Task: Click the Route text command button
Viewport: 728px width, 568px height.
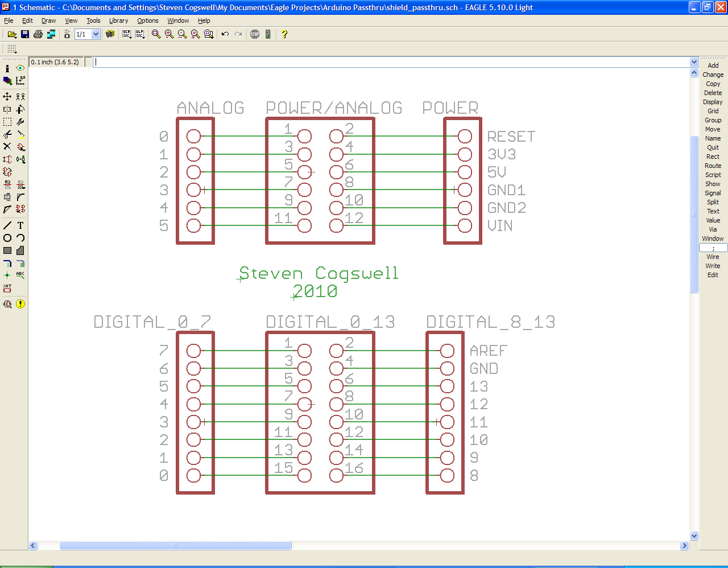Action: pos(713,166)
